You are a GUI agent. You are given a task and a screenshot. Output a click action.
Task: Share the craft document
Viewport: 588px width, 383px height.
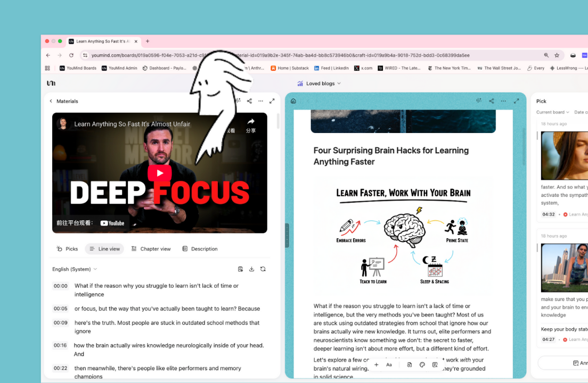click(x=491, y=101)
